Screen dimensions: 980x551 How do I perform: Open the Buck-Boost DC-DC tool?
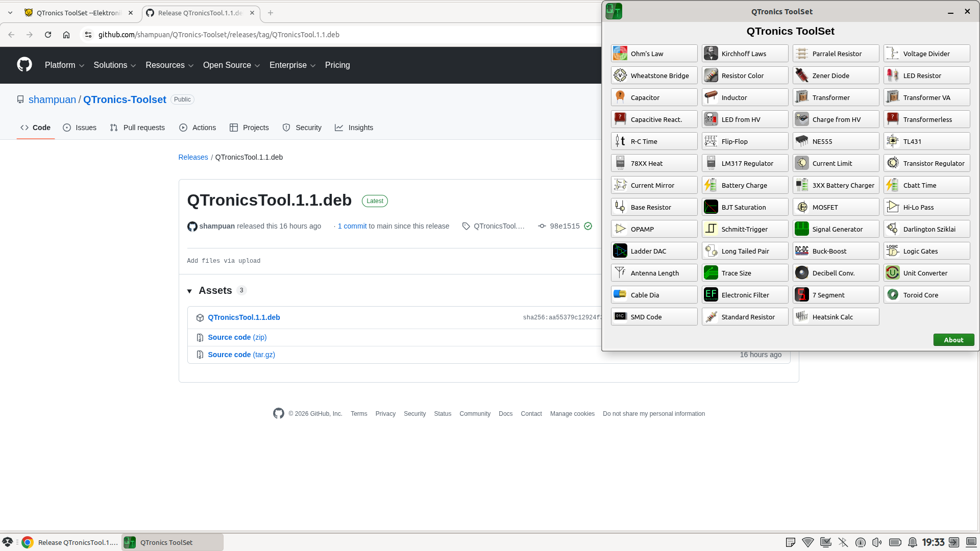[x=836, y=251]
